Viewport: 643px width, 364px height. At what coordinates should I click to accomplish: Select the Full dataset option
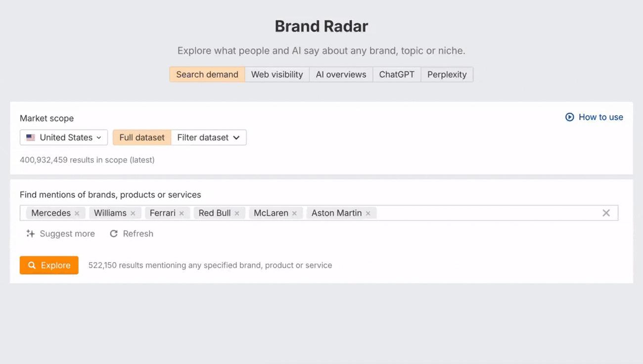point(141,137)
